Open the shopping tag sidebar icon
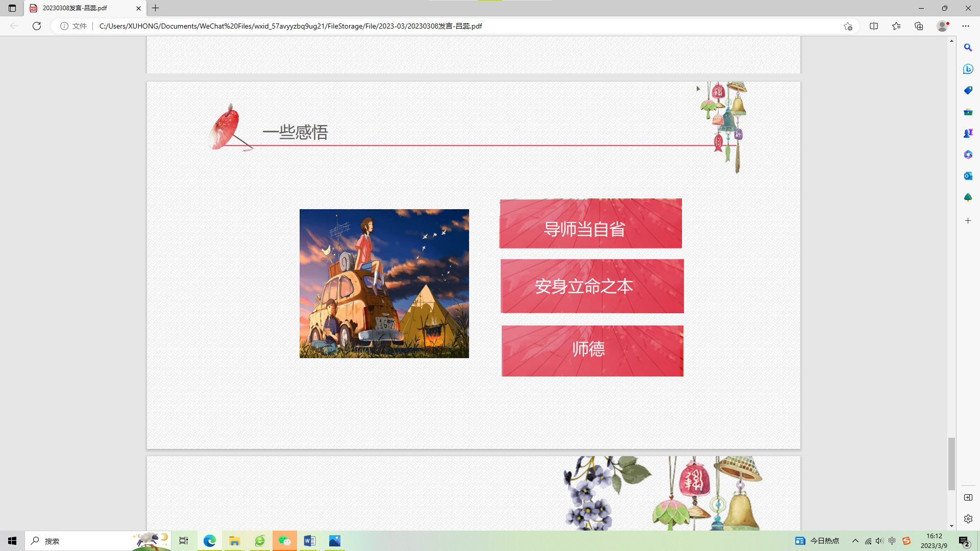The width and height of the screenshot is (980, 551). tap(968, 90)
